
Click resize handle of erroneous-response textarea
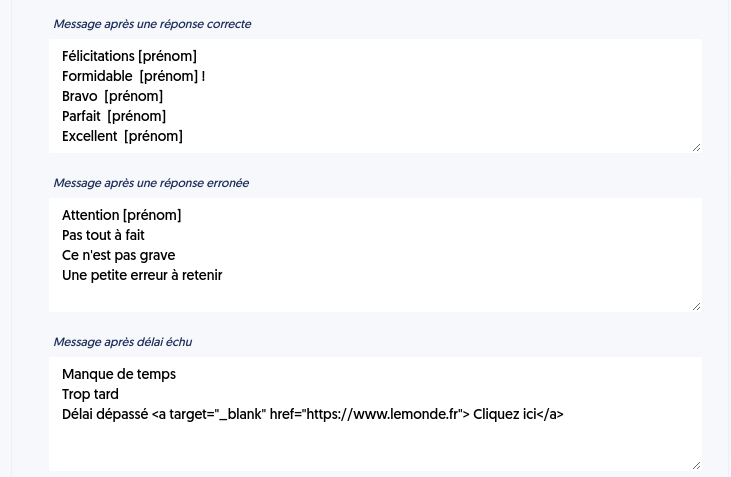[x=697, y=306]
